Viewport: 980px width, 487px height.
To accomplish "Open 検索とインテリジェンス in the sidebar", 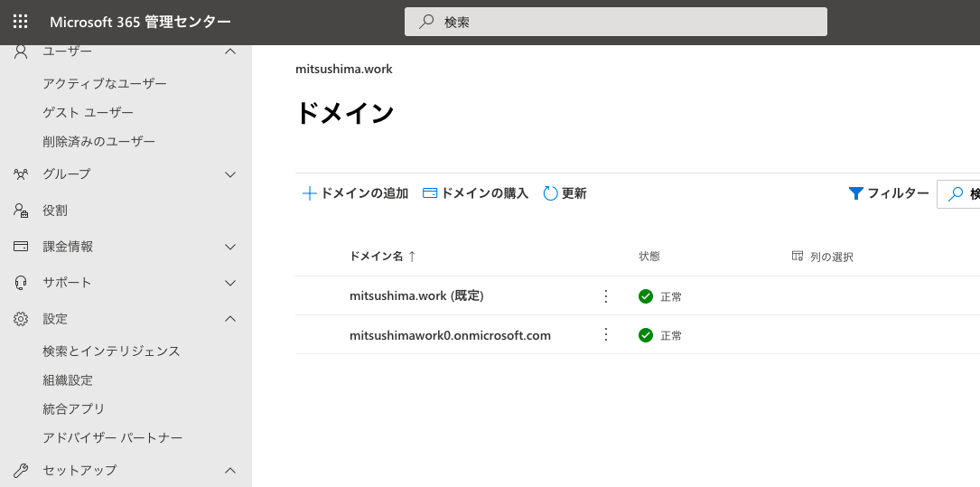I will 111,351.
